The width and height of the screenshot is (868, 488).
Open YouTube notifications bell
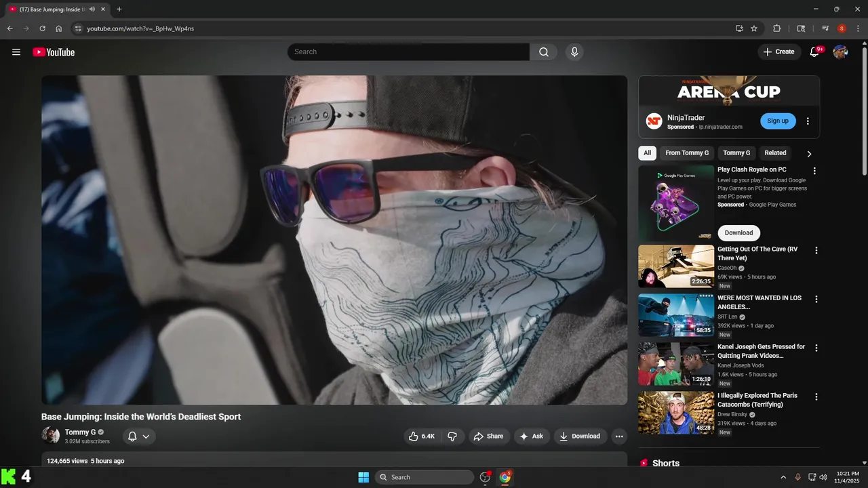tap(815, 52)
